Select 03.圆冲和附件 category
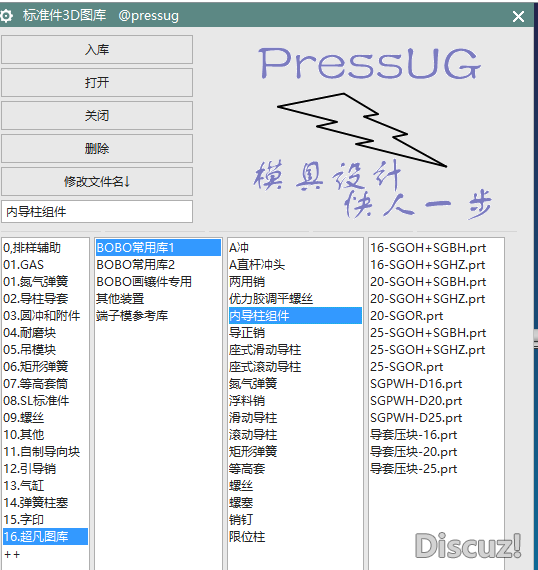The width and height of the screenshot is (538, 570). point(45,316)
